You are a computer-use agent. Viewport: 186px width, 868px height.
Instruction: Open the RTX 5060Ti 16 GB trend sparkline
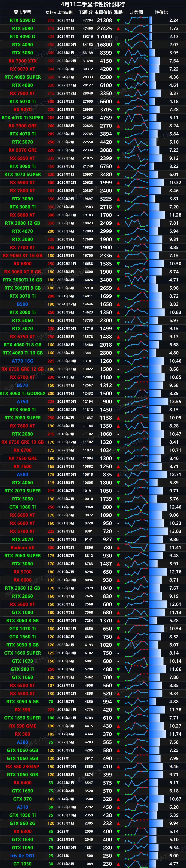click(136, 280)
